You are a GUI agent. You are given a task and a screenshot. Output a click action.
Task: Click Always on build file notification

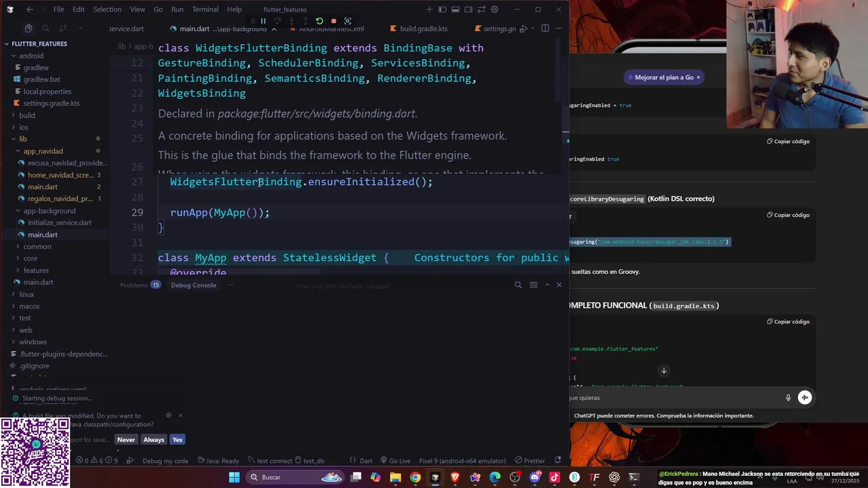tap(154, 439)
